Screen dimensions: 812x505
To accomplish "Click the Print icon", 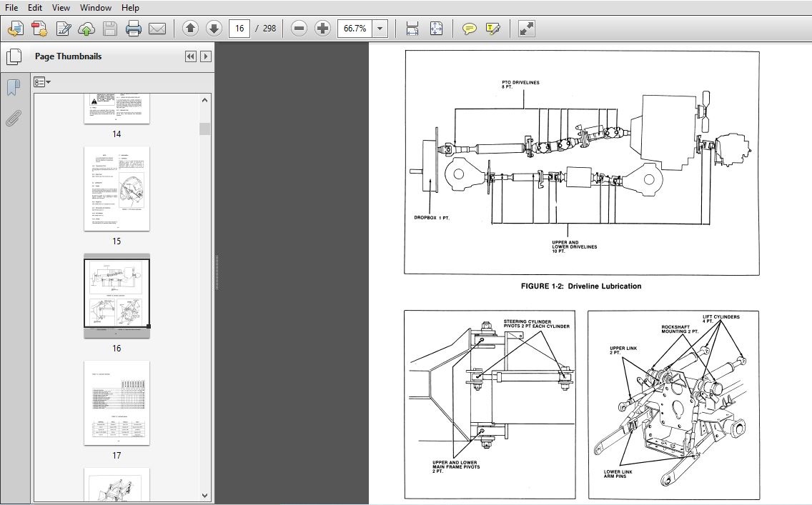I will coord(134,29).
